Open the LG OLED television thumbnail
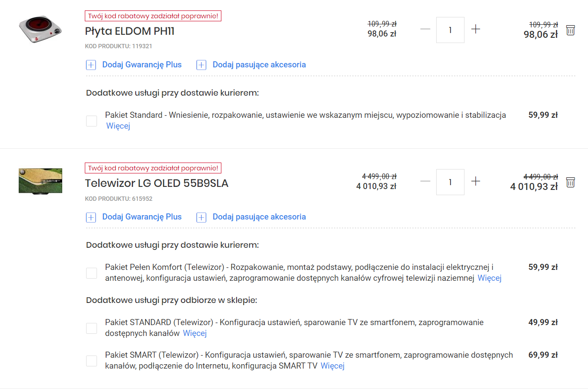Image resolution: width=588 pixels, height=389 pixels. 40,181
